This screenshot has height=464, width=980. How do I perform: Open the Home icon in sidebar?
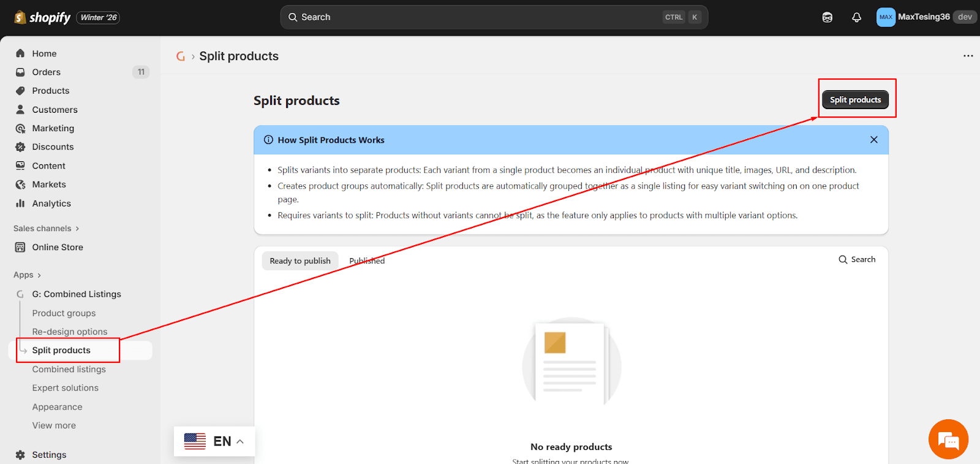click(x=20, y=53)
